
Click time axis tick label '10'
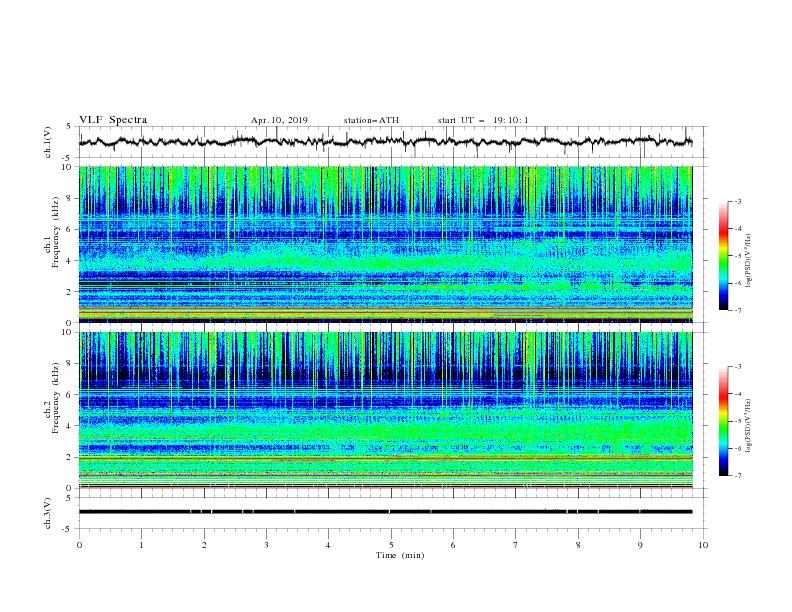point(703,545)
